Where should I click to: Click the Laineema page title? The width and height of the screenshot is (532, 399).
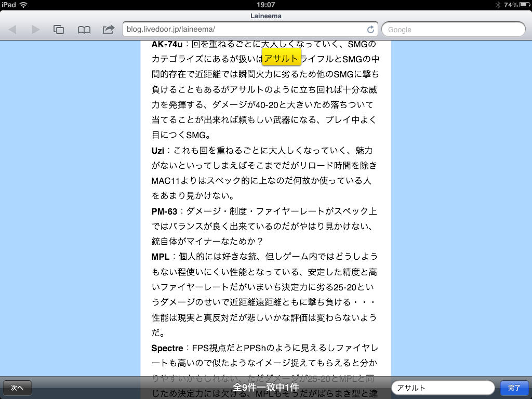[x=265, y=16]
